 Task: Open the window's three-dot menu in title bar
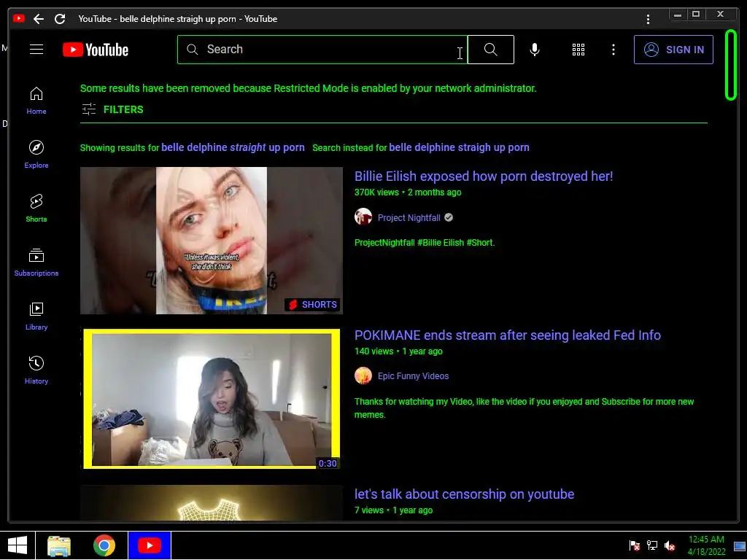[x=648, y=19]
